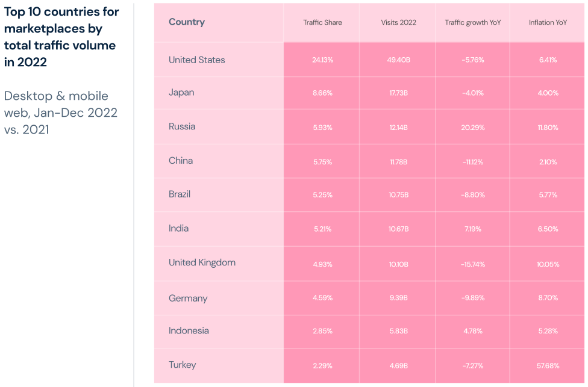Select the Turkey country cell
Screen dimensions: 588x387
(183, 365)
